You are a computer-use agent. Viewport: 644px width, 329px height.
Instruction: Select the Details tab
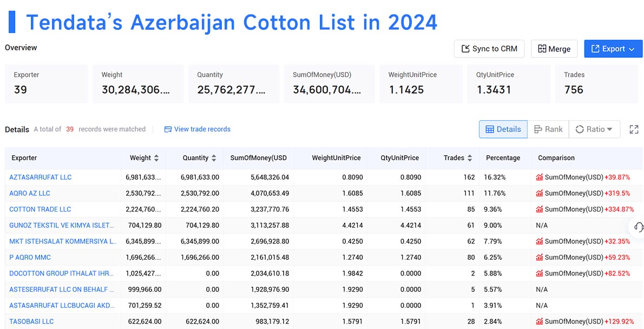tap(503, 129)
